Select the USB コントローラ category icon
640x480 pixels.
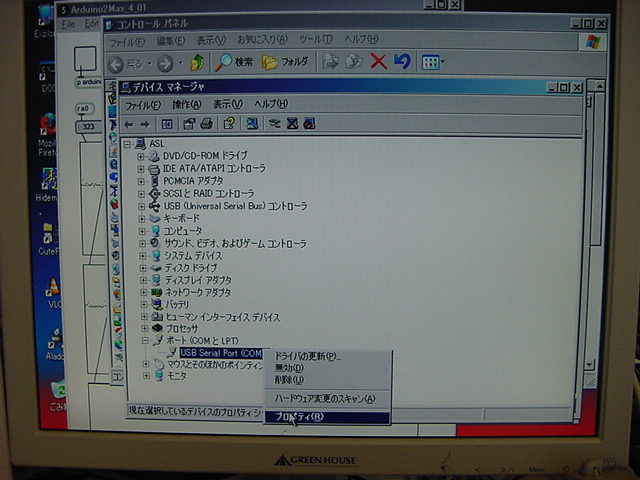[x=154, y=206]
